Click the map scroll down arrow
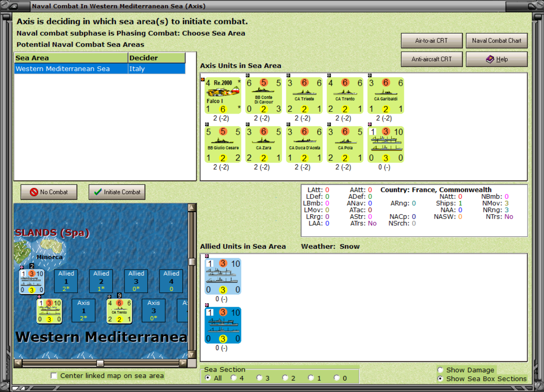The width and height of the screenshot is (544, 392). (x=192, y=355)
